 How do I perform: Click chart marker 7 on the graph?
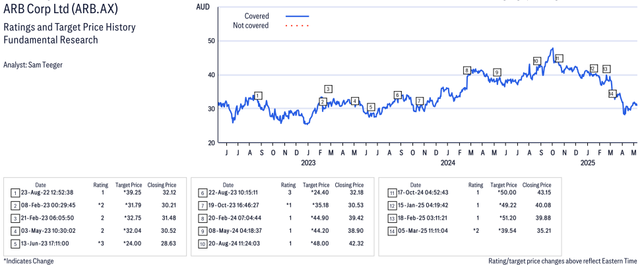[x=420, y=101]
